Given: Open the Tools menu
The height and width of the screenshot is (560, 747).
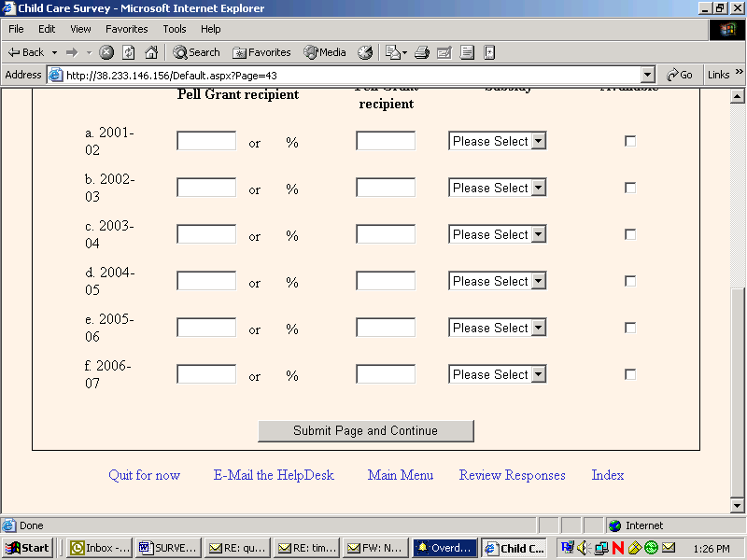Looking at the screenshot, I should click(x=175, y=29).
